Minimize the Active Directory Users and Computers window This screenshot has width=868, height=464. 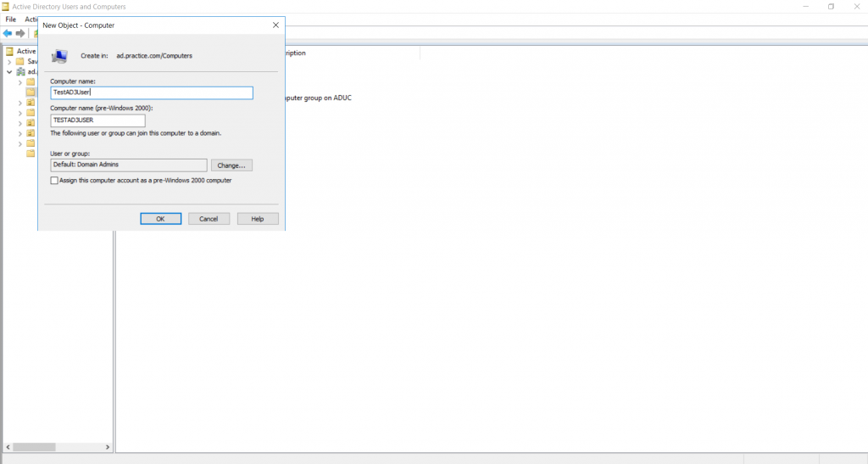pos(805,7)
